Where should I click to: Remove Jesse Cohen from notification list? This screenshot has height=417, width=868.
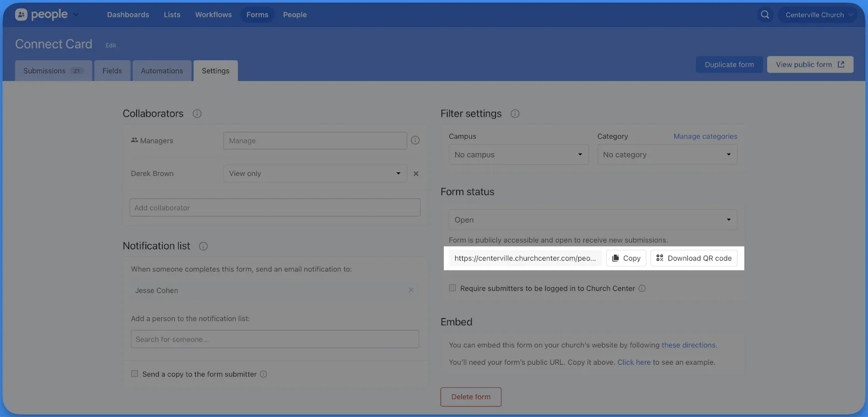411,290
